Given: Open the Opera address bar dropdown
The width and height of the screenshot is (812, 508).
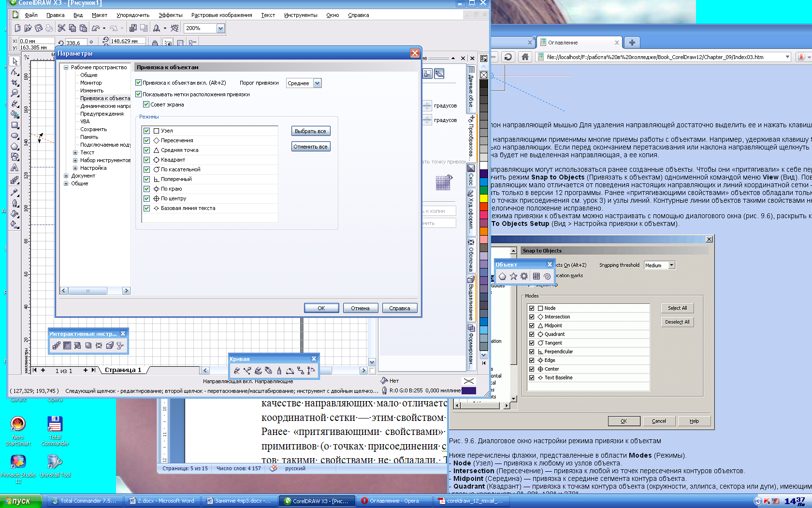Looking at the screenshot, I should point(787,57).
